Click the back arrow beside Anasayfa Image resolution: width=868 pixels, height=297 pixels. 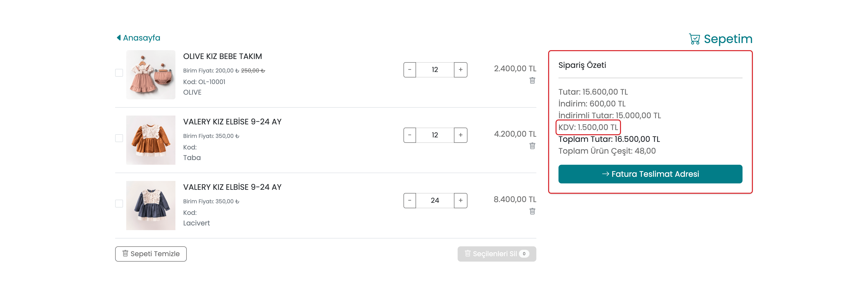119,38
